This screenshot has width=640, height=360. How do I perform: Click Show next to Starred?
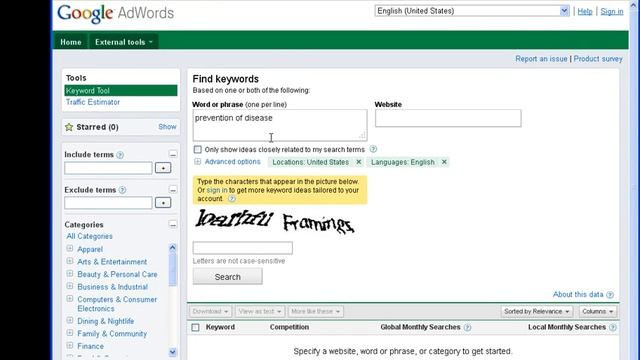[167, 127]
